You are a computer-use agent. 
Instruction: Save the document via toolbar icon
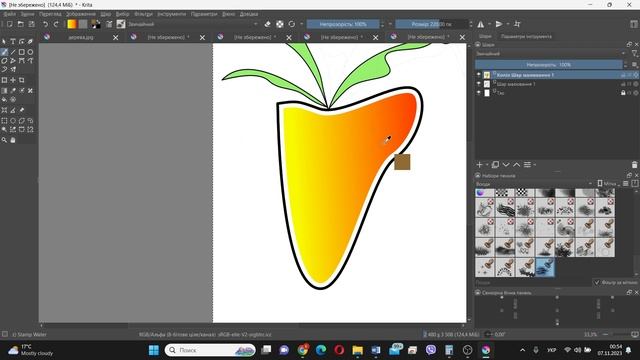pos(31,24)
